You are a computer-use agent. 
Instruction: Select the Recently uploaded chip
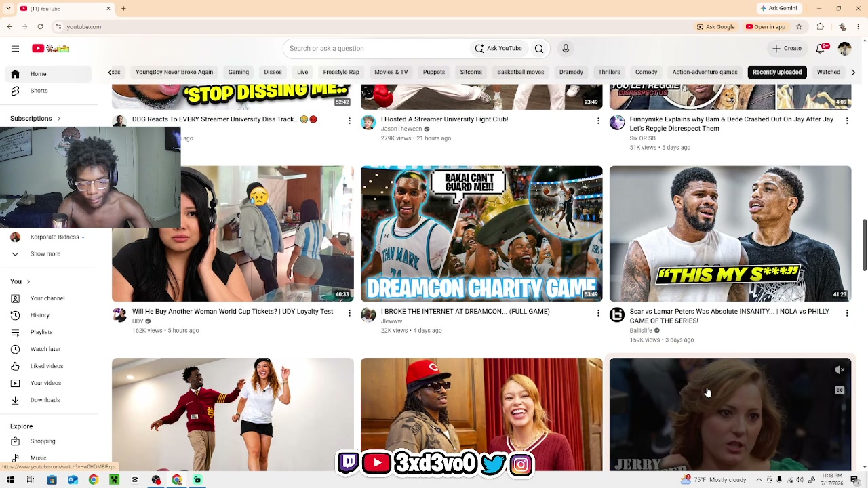(x=777, y=72)
